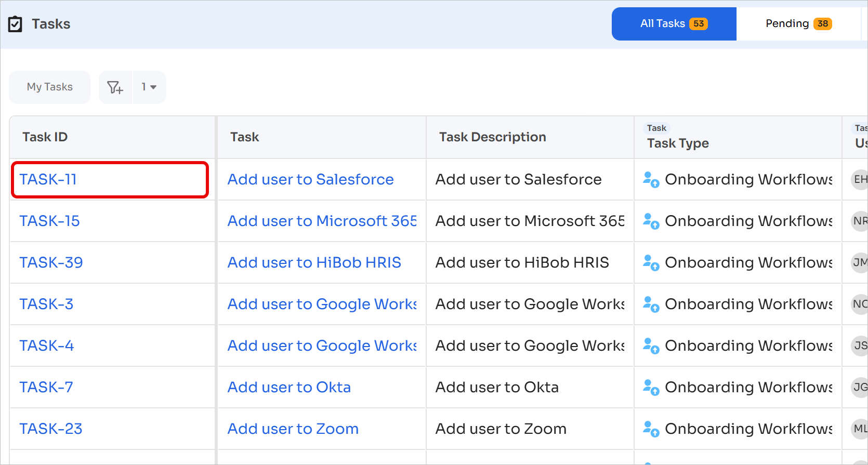Click Onboarding Workflows icon in TASK-11 row
Image resolution: width=868 pixels, height=465 pixels.
(651, 179)
